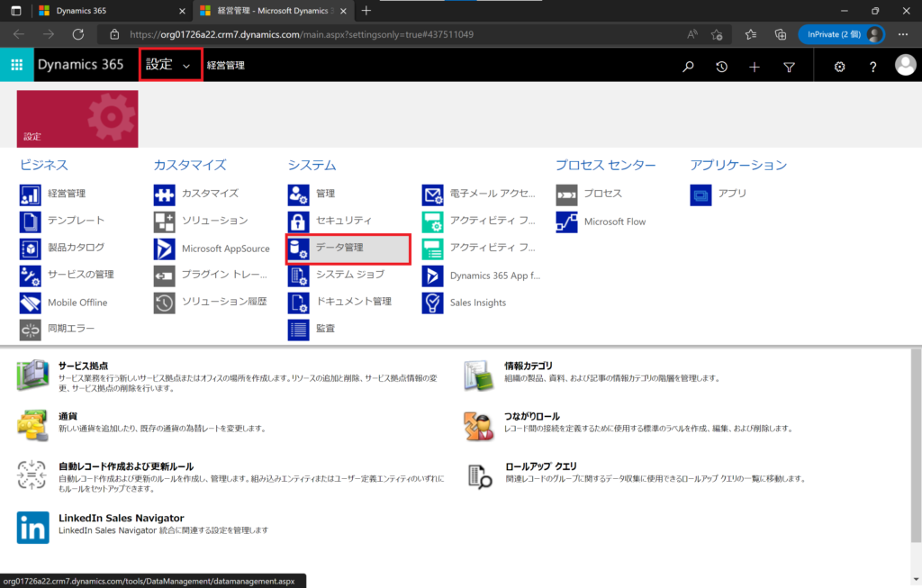Open the InPrivate profile button
The image size is (922, 588).
(841, 35)
